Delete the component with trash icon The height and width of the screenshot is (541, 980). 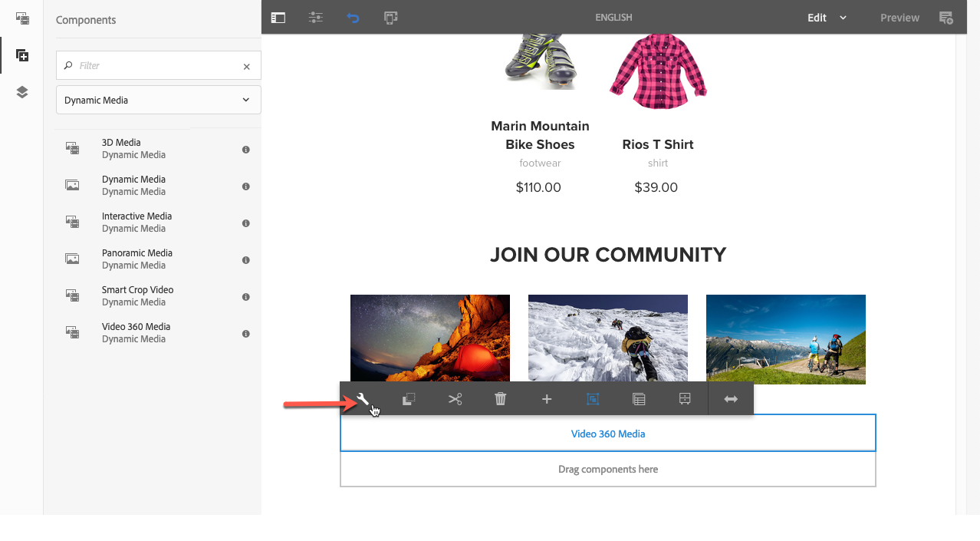[x=501, y=399]
